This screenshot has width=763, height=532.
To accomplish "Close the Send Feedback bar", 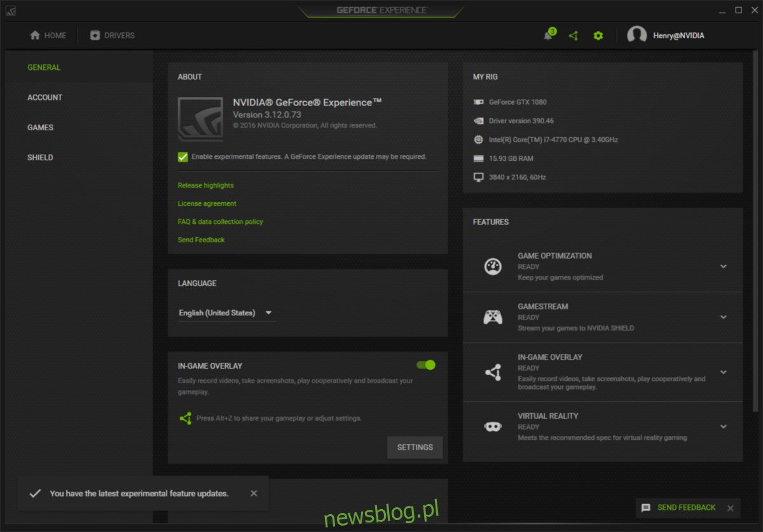I will (x=730, y=508).
